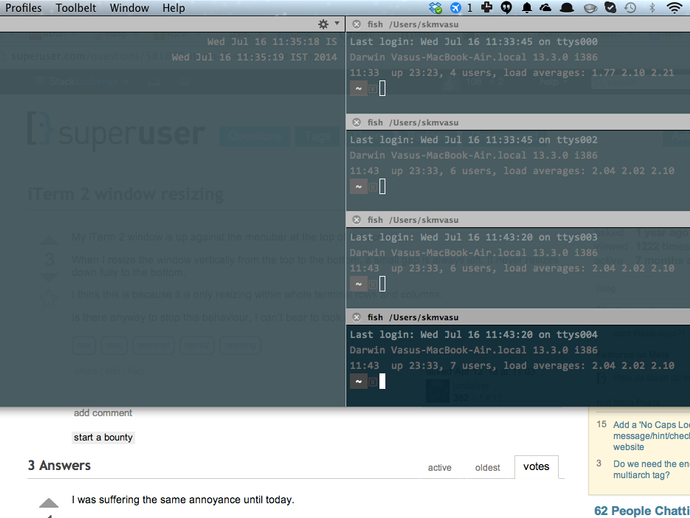Sort answers by 'active' tab
Viewport: 690px width, 518px height.
click(440, 467)
